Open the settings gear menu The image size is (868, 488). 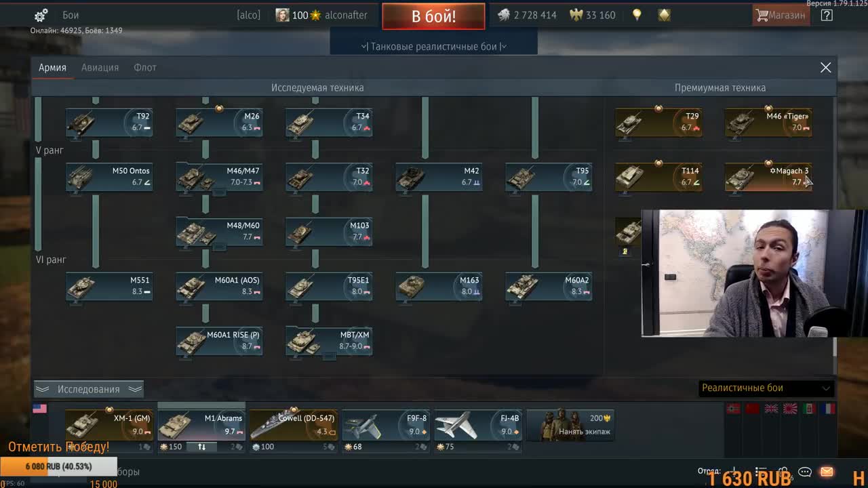pos(41,15)
